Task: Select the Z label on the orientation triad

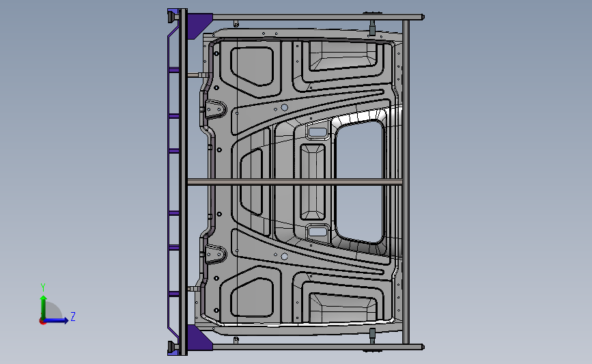Action: click(x=73, y=316)
